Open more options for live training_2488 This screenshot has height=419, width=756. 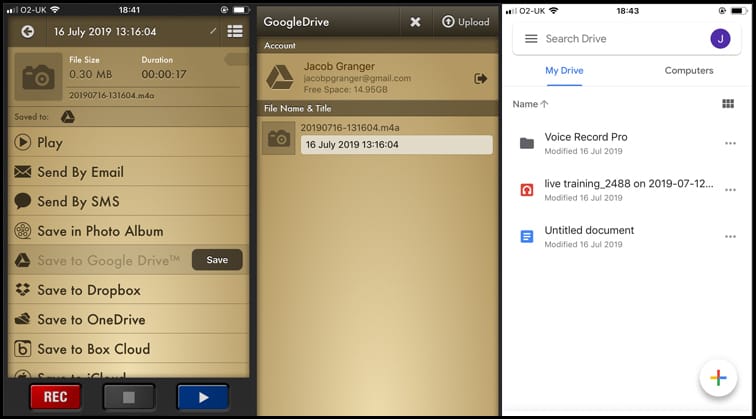[730, 190]
